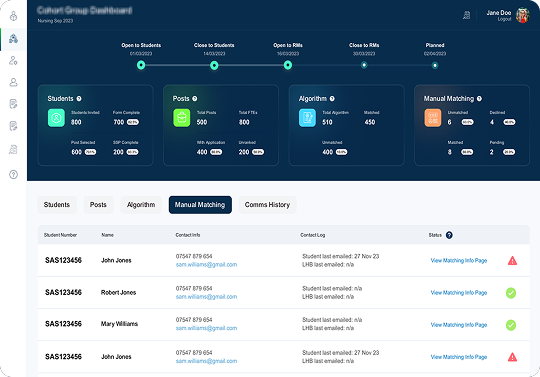Viewport: 540px width, 377px height.
Task: Click the Total Posts value 500
Action: click(x=202, y=122)
